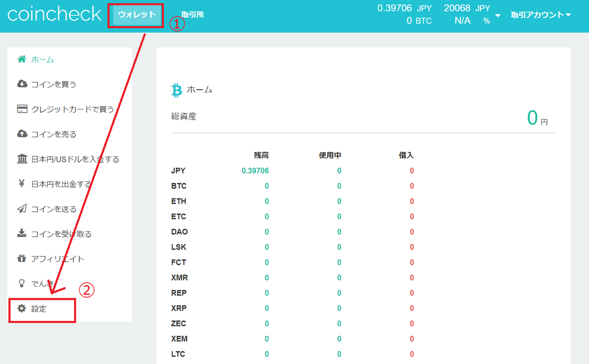
Task: Click the cloud upload icon beside コインを売る
Action: [x=21, y=134]
